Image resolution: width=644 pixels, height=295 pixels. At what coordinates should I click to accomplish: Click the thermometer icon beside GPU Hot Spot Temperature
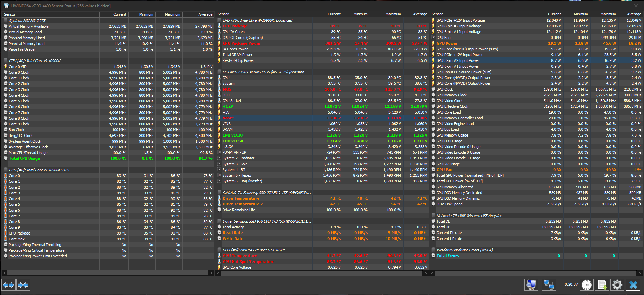(219, 262)
